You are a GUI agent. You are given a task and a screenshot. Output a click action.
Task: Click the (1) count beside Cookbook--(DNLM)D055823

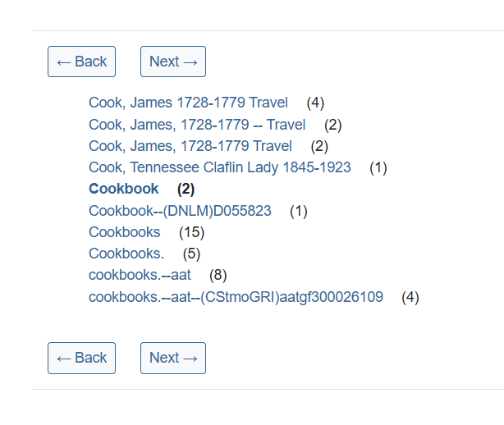(x=299, y=211)
